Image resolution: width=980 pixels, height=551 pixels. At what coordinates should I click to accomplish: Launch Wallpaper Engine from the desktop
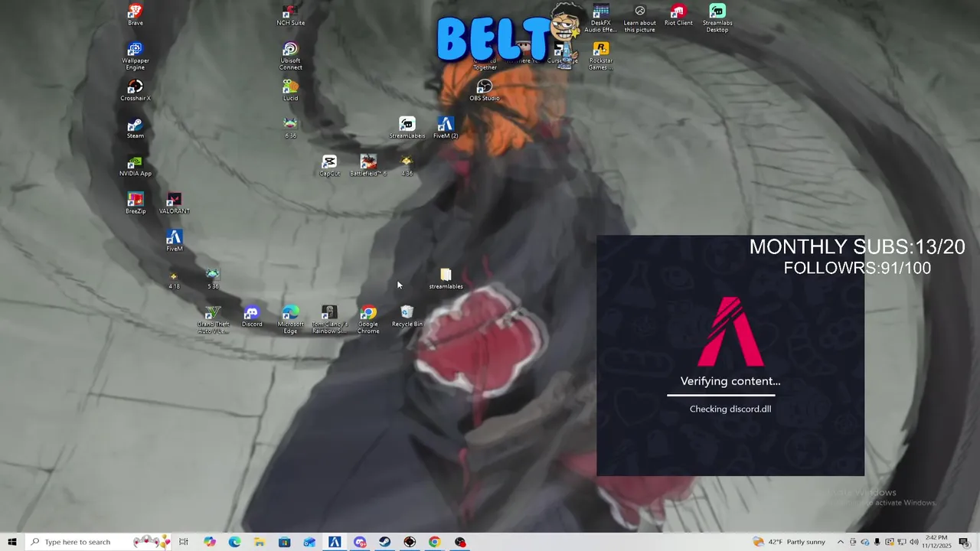point(135,56)
